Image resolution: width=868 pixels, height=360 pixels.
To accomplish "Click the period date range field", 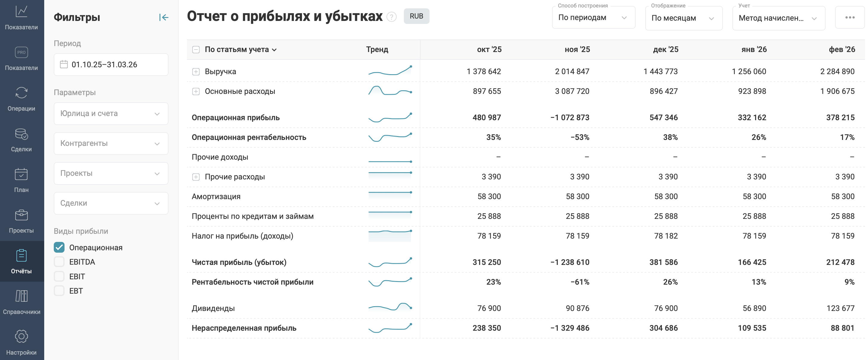I will [x=111, y=65].
